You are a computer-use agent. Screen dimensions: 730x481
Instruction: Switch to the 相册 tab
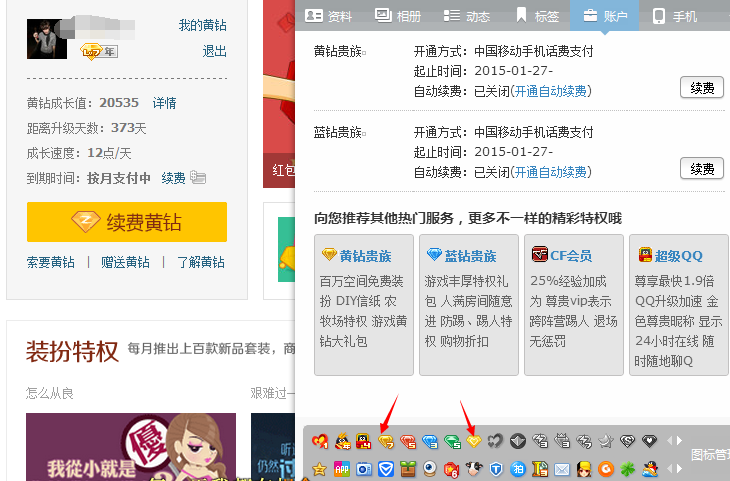[x=398, y=16]
